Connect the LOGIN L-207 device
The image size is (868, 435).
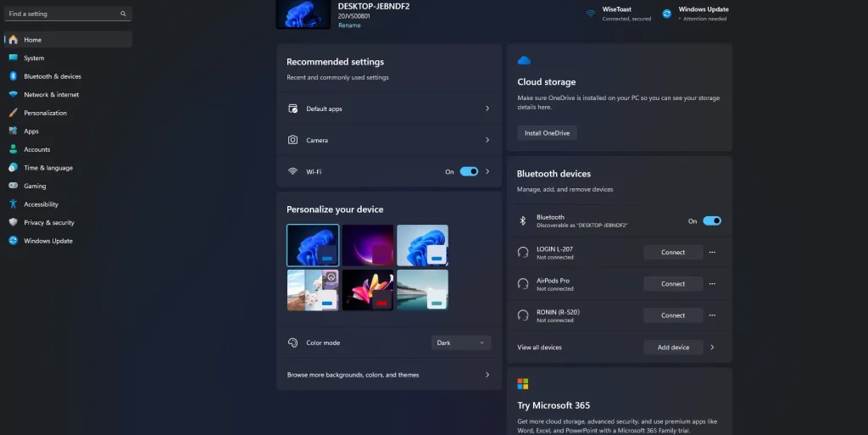point(672,253)
